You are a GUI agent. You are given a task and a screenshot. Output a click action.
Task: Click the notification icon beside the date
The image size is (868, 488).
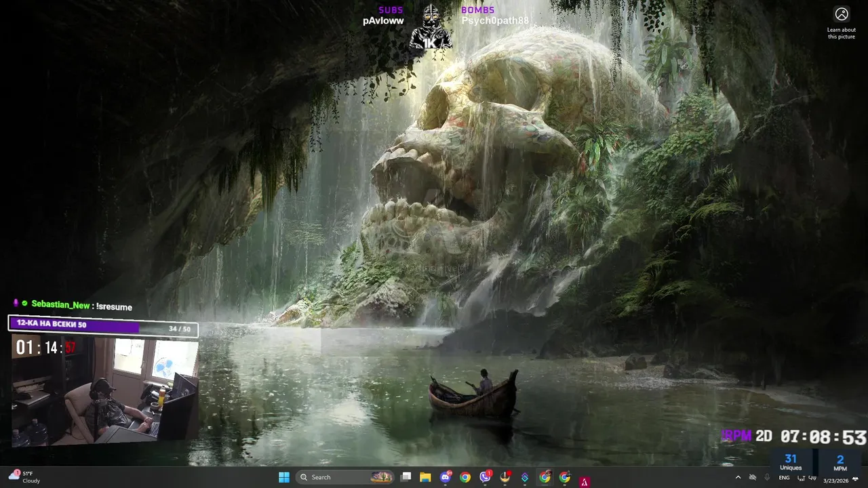(855, 479)
